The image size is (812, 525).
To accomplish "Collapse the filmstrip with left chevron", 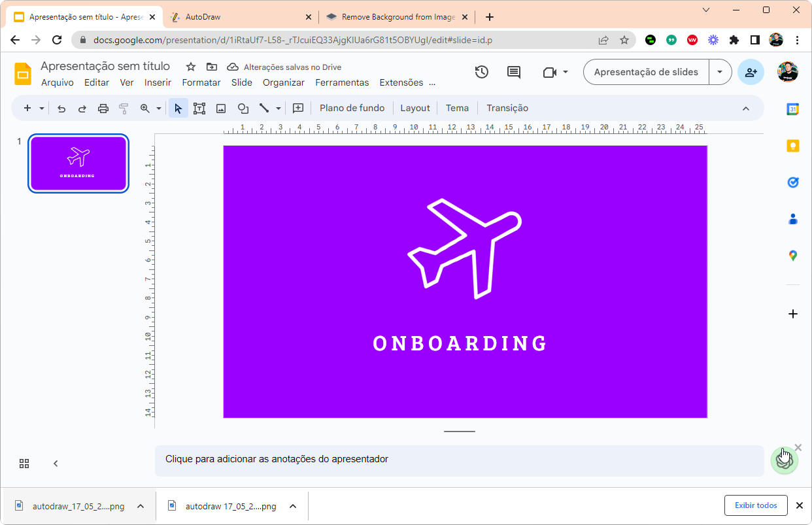I will coord(56,464).
